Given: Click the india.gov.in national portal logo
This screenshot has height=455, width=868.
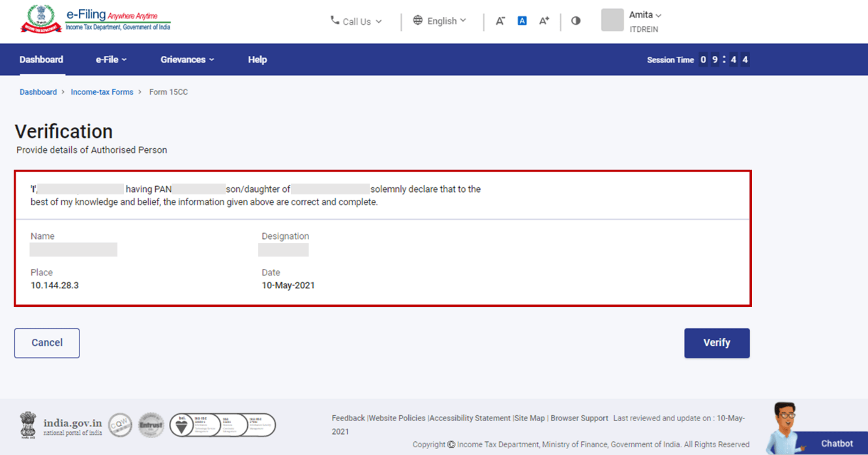Looking at the screenshot, I should click(61, 425).
